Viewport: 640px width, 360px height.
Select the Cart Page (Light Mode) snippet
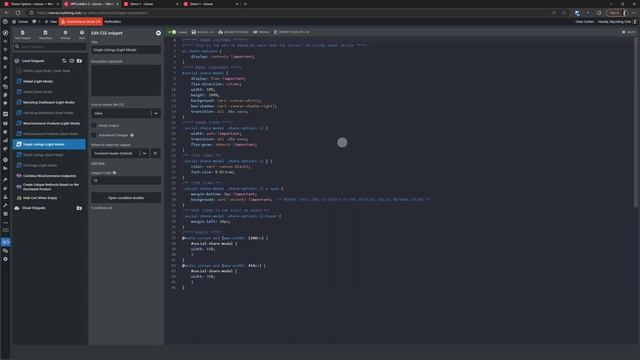coord(50,165)
